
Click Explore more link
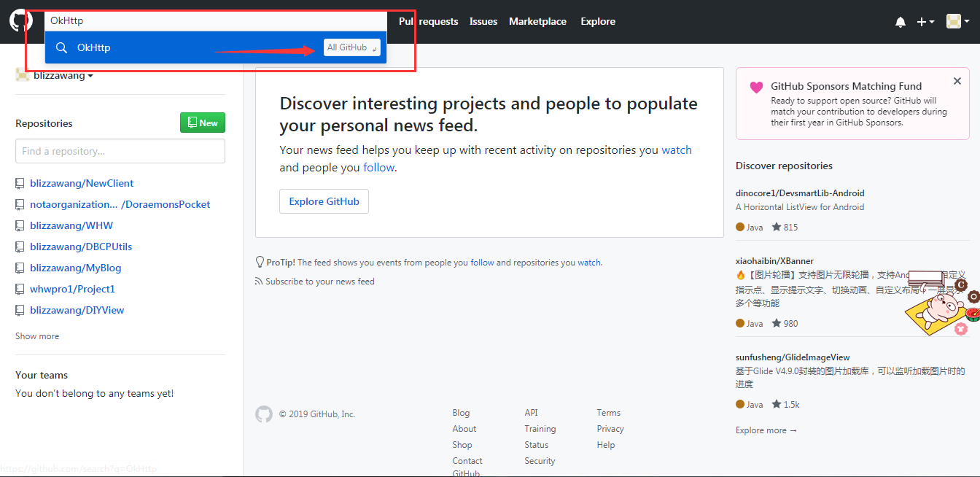pyautogui.click(x=766, y=430)
